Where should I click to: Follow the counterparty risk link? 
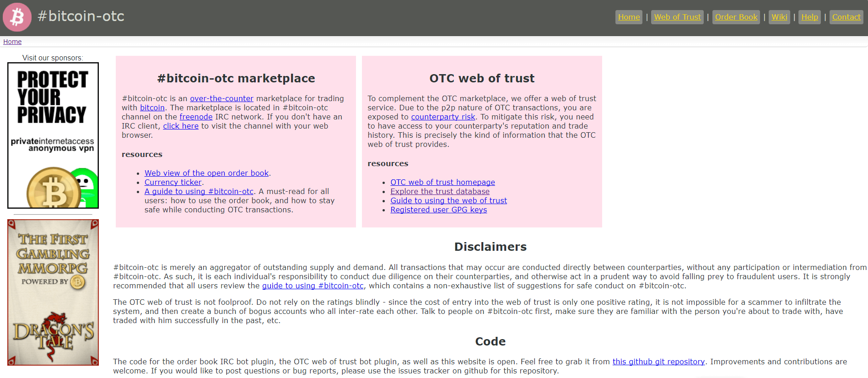pyautogui.click(x=443, y=117)
